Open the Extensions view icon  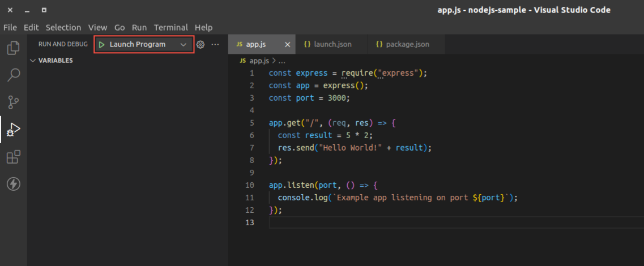(x=13, y=157)
